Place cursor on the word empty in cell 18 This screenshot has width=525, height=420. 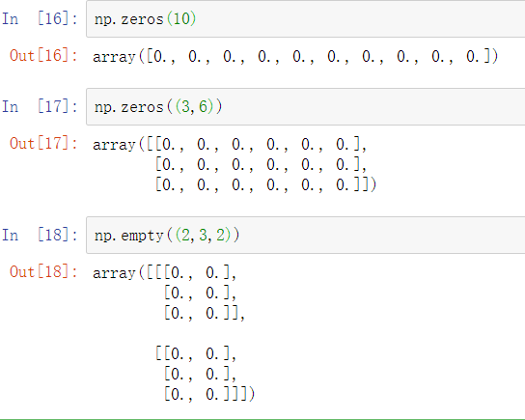pyautogui.click(x=142, y=236)
